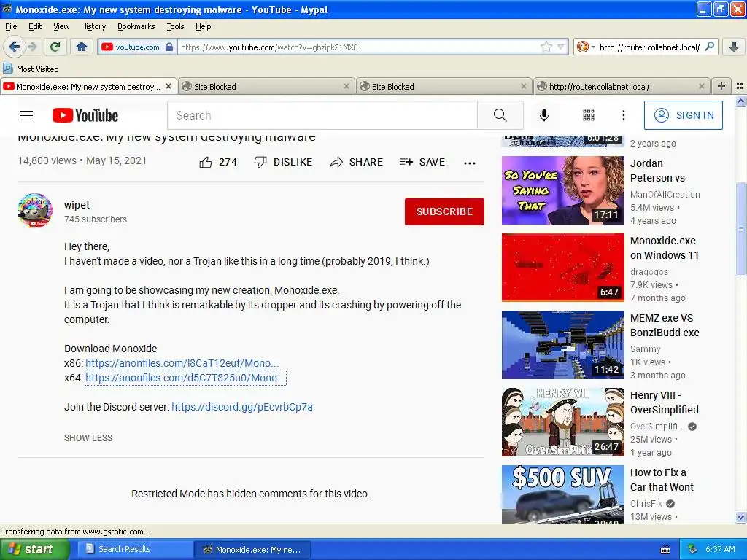Open the Tools menu
This screenshot has width=747, height=560.
click(175, 26)
